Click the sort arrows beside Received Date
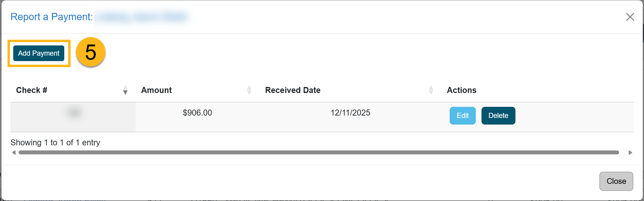Viewport: 644px width, 201px height. tap(431, 90)
